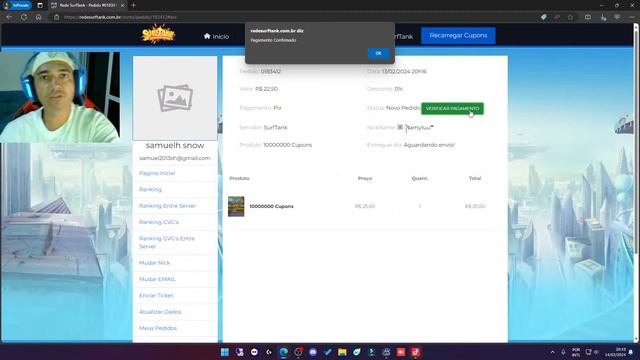Image resolution: width=640 pixels, height=360 pixels.
Task: Open the Ranking sidebar link
Action: click(x=150, y=189)
